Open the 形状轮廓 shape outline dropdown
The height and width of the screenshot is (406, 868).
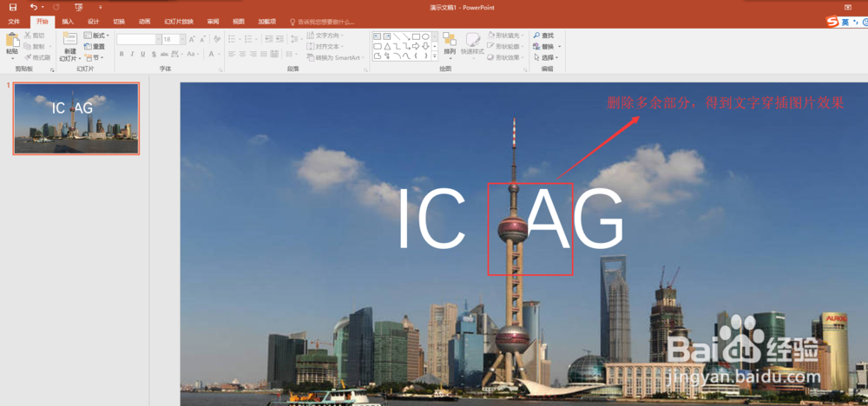(x=507, y=47)
